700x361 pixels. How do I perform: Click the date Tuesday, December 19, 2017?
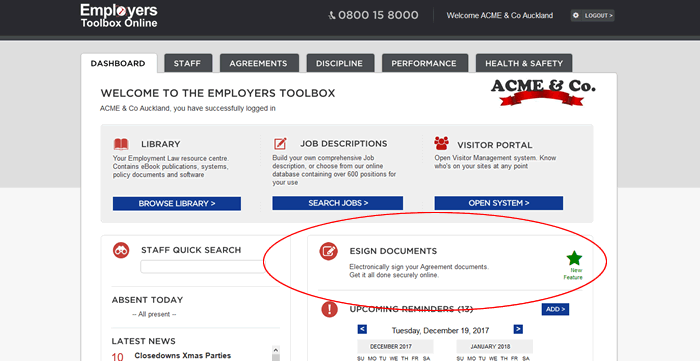pyautogui.click(x=440, y=331)
